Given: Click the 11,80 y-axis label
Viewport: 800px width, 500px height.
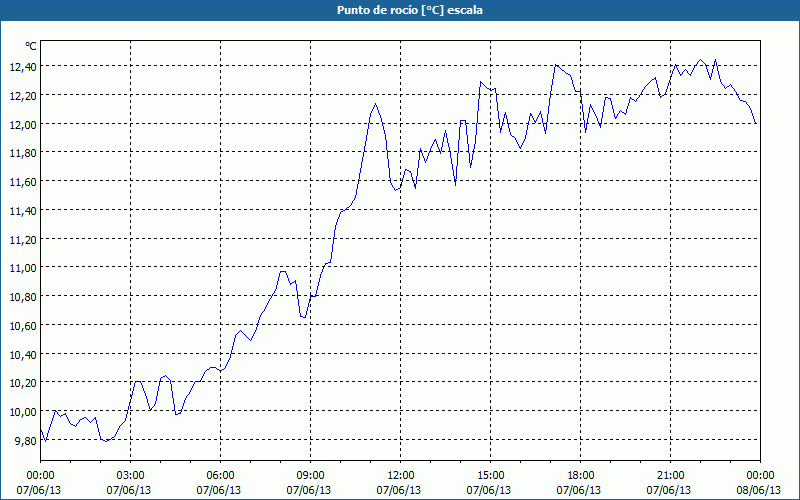Looking at the screenshot, I should coord(23,153).
